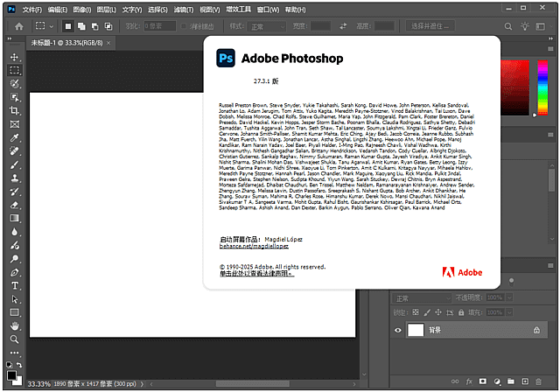
Task: Select the Object Selection tool
Action: click(x=14, y=97)
